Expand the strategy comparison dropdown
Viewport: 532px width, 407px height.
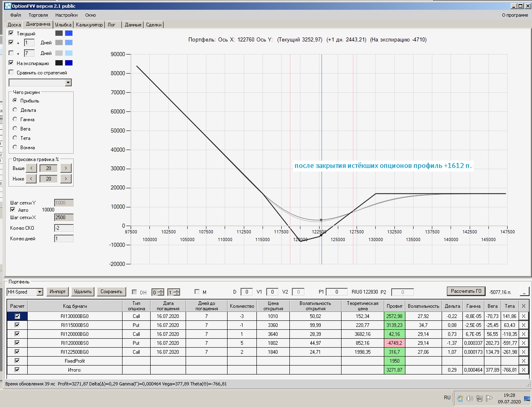pyautogui.click(x=68, y=83)
